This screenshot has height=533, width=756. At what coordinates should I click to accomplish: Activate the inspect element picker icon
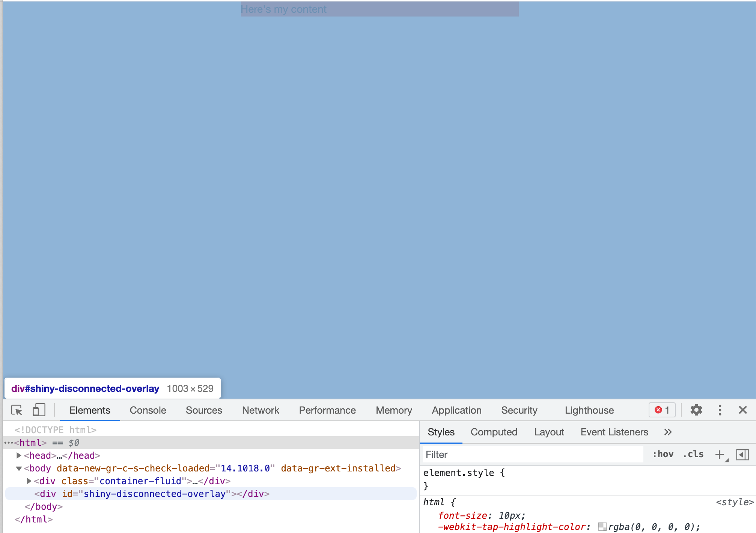tap(17, 410)
